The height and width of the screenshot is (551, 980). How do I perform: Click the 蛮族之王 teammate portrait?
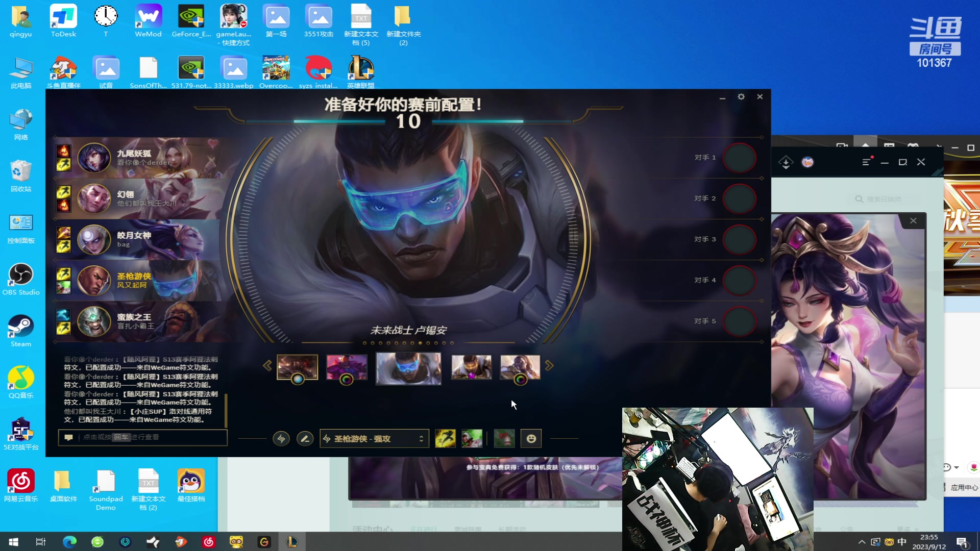tap(94, 321)
